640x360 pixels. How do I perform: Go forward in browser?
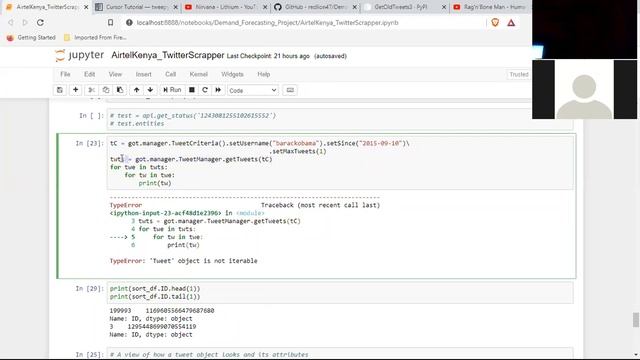[25, 22]
